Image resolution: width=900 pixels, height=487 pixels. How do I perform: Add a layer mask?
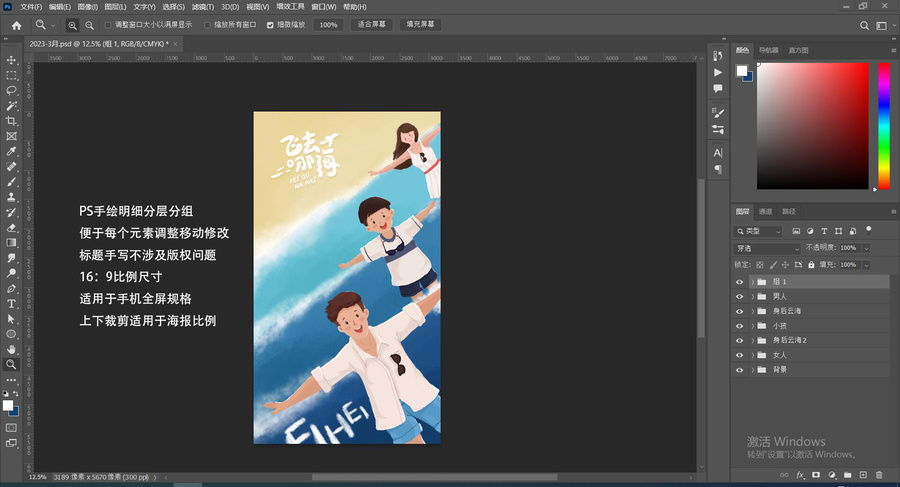[x=816, y=475]
